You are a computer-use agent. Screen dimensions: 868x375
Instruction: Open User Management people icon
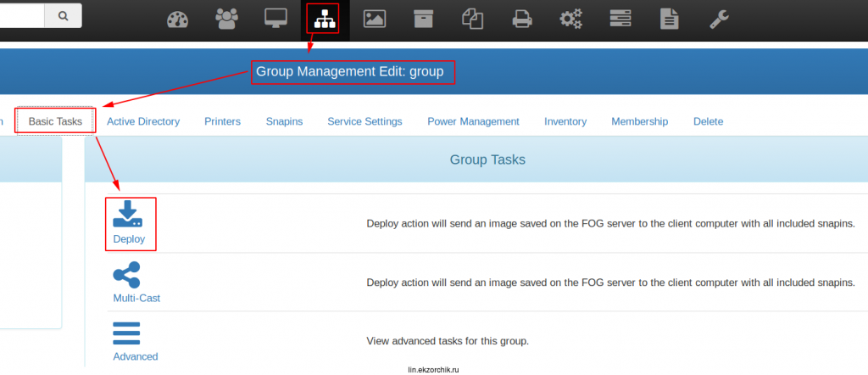226,18
